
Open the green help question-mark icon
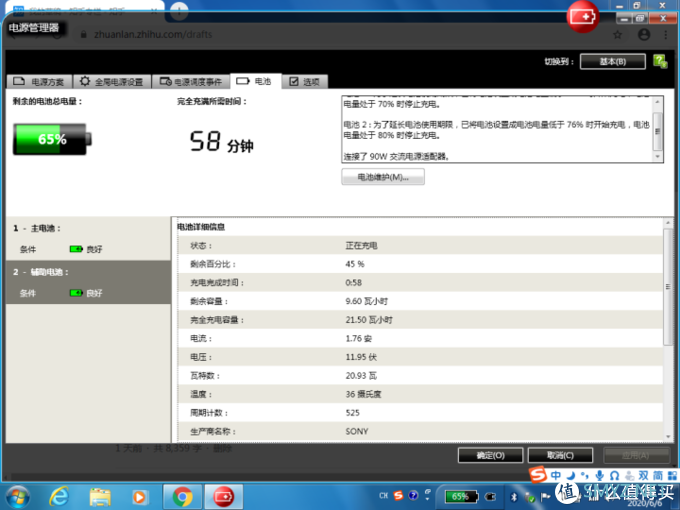click(660, 61)
